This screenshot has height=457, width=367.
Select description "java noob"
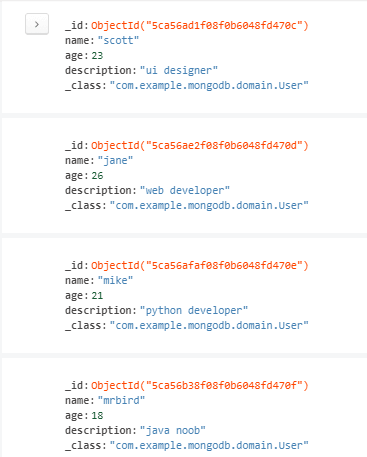pos(173,430)
